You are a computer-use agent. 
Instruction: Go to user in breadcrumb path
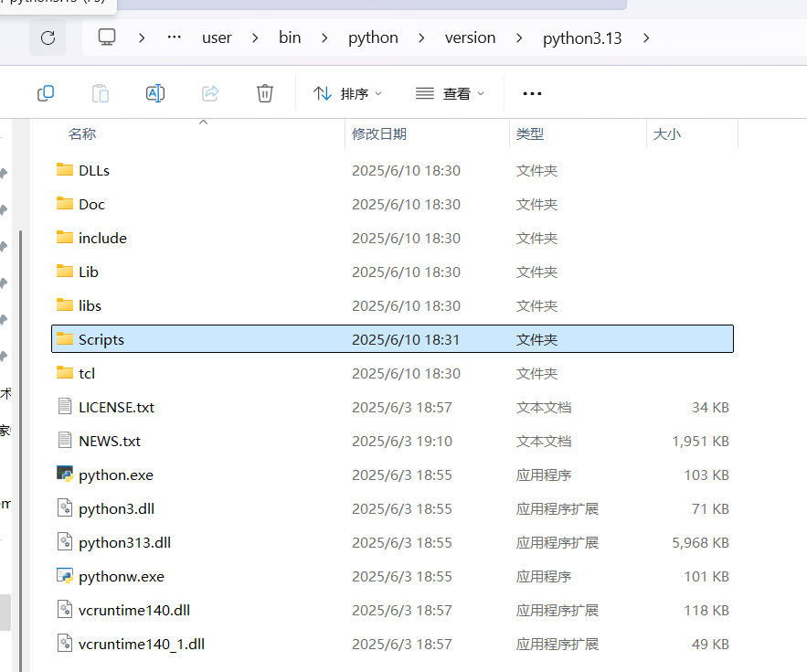217,37
